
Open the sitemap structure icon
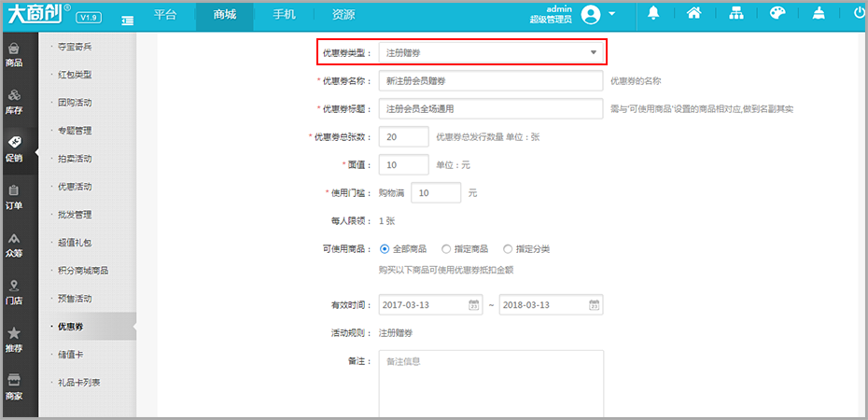coord(735,14)
